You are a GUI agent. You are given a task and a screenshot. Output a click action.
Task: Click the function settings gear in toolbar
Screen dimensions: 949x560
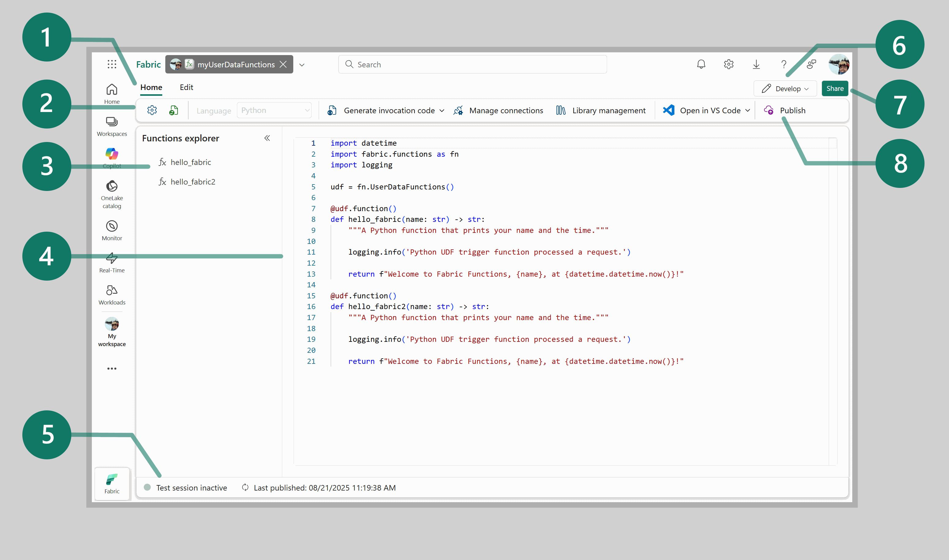152,110
